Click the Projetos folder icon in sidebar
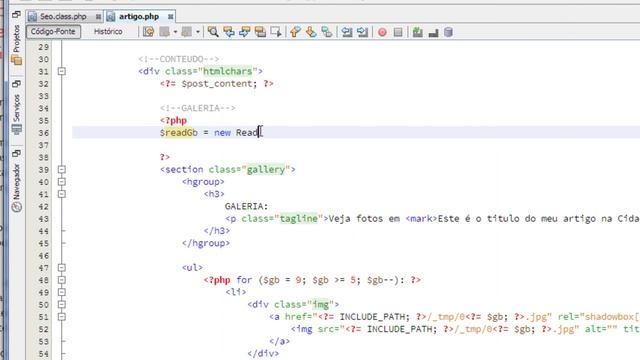640x360 pixels. tap(17, 60)
